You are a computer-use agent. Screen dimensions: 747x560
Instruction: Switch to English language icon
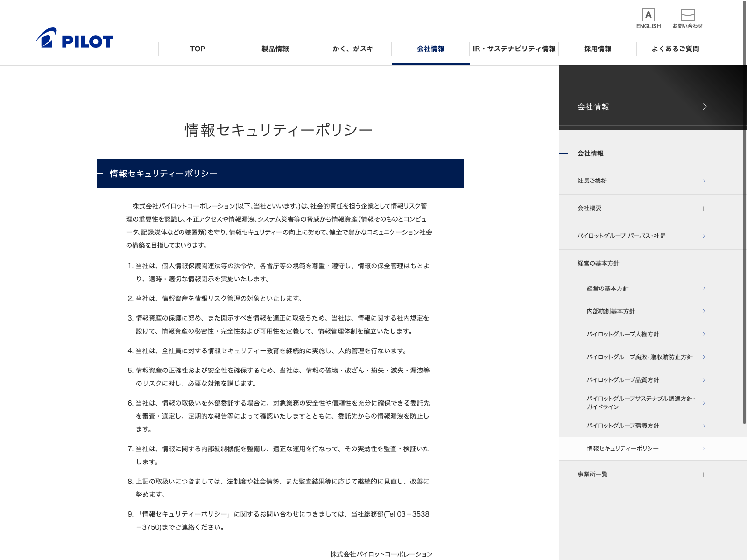click(648, 15)
